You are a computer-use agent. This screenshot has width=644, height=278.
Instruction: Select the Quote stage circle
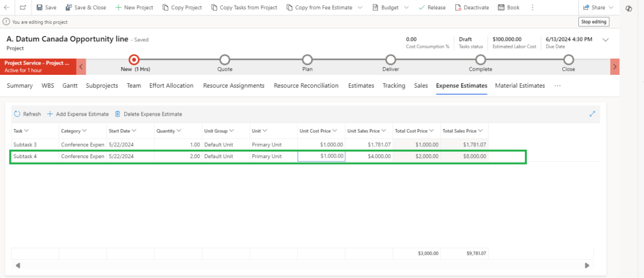click(225, 60)
